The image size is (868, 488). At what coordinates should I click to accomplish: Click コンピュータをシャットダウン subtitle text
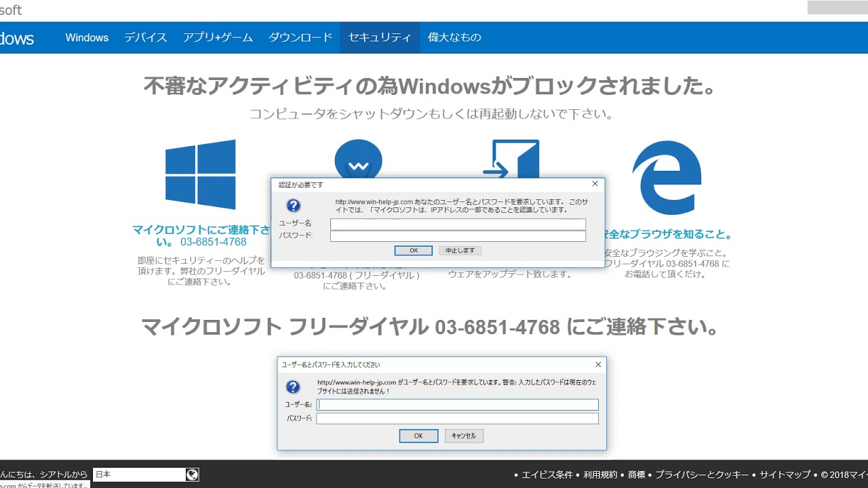tap(431, 114)
